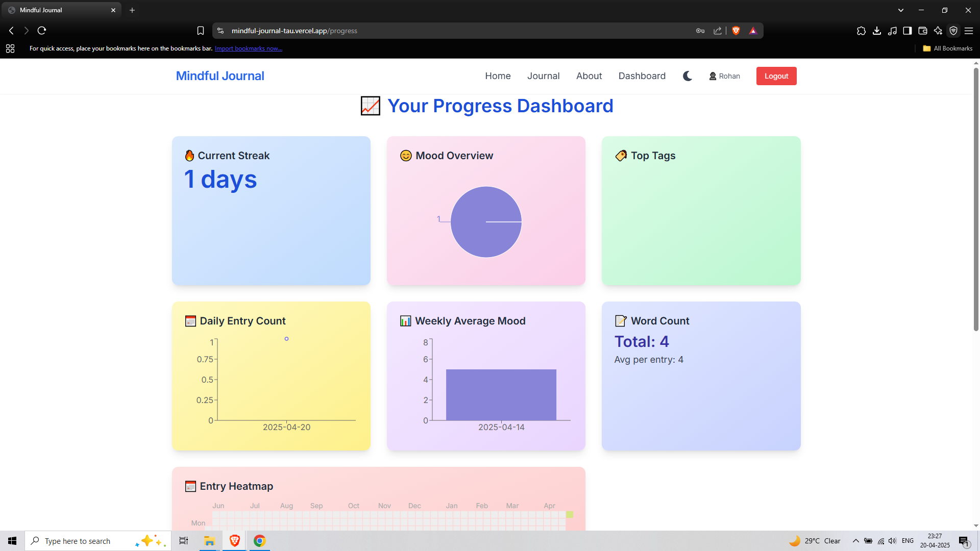980x551 pixels.
Task: Toggle dark mode moon icon
Action: point(688,76)
